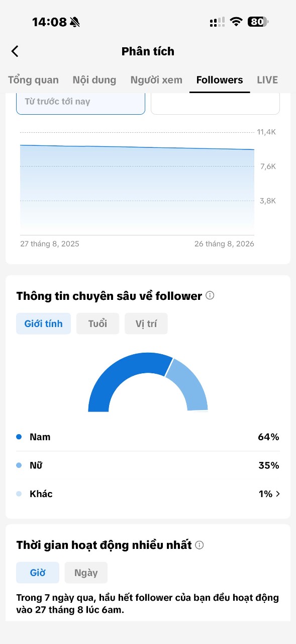
Task: Tap the Wi-Fi status icon
Action: [x=236, y=22]
